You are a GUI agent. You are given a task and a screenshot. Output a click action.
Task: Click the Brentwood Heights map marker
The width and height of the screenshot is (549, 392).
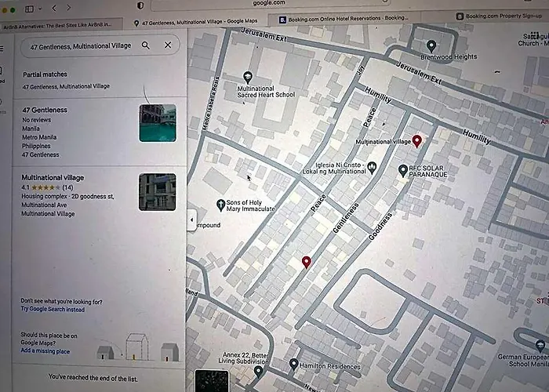pyautogui.click(x=431, y=45)
